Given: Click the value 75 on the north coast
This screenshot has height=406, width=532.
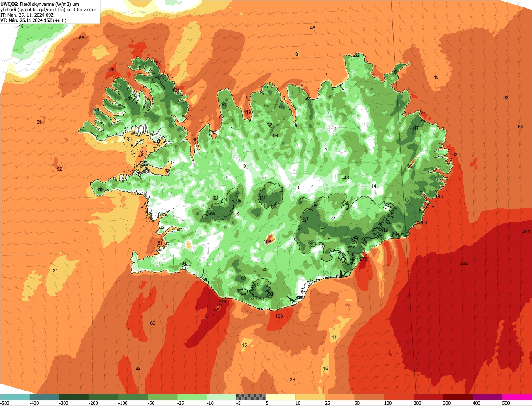Looking at the screenshot, I should (x=221, y=117).
